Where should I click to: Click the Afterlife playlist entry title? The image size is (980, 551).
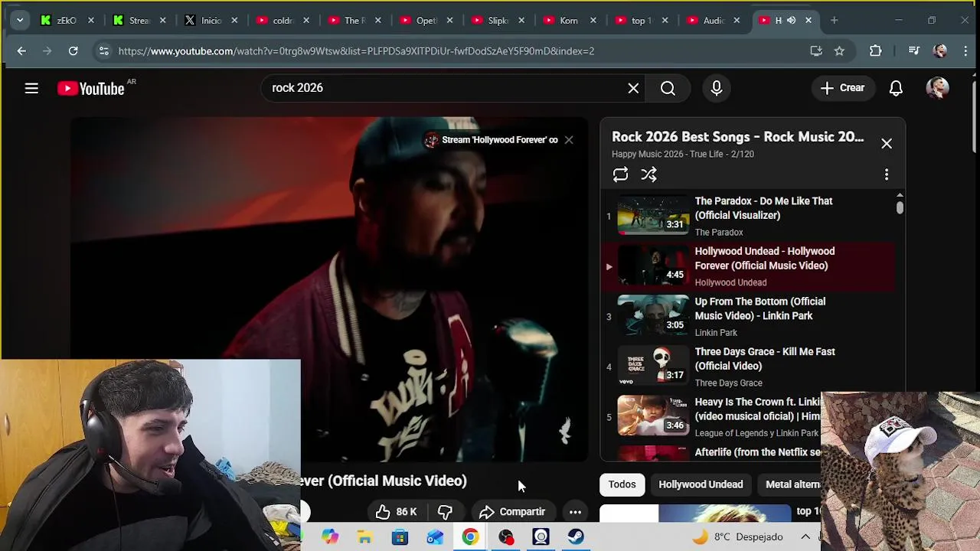(757, 452)
